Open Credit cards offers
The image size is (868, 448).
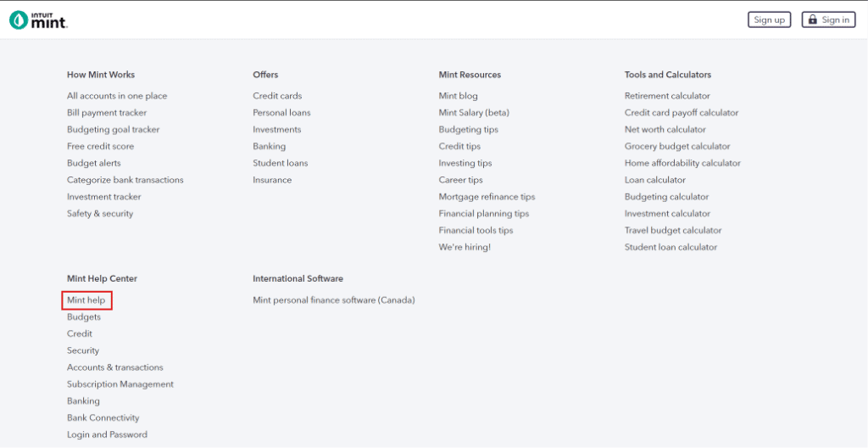(x=277, y=96)
